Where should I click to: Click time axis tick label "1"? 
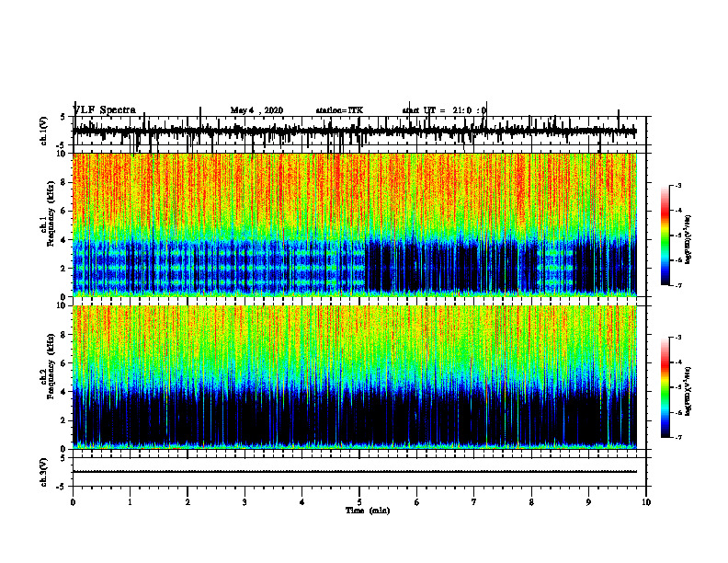[130, 502]
